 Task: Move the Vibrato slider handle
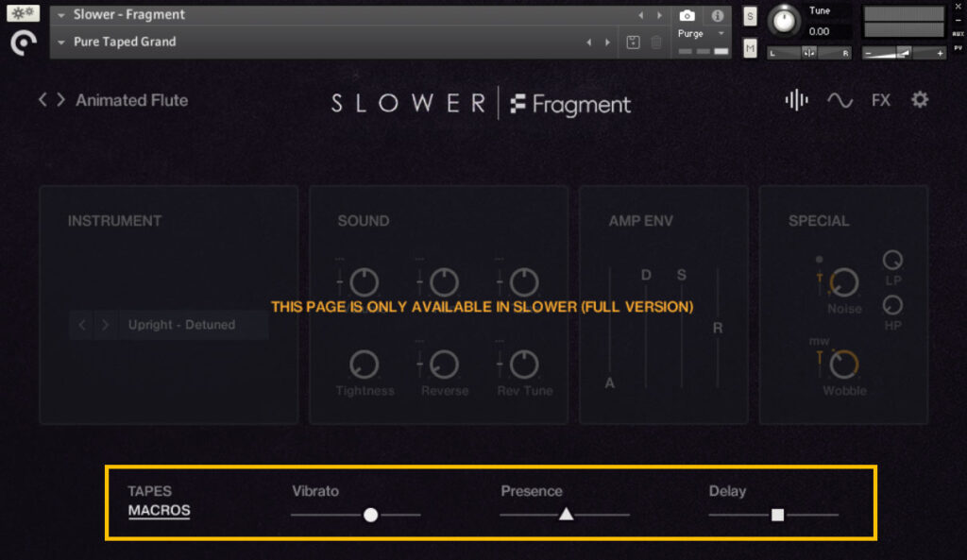point(371,515)
